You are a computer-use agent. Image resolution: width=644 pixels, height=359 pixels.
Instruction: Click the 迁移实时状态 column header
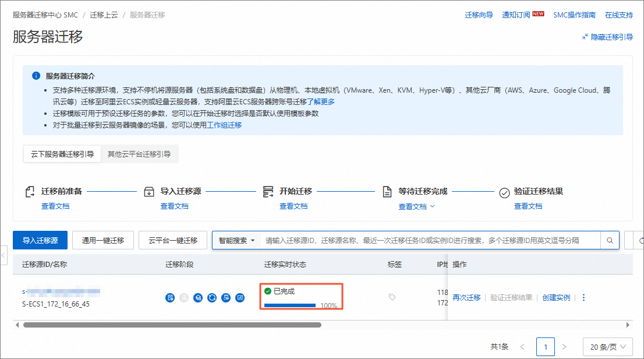[285, 265]
